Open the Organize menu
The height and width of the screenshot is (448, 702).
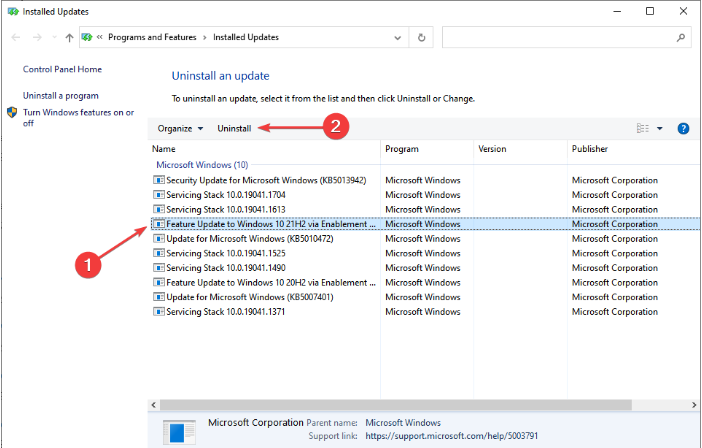[180, 129]
